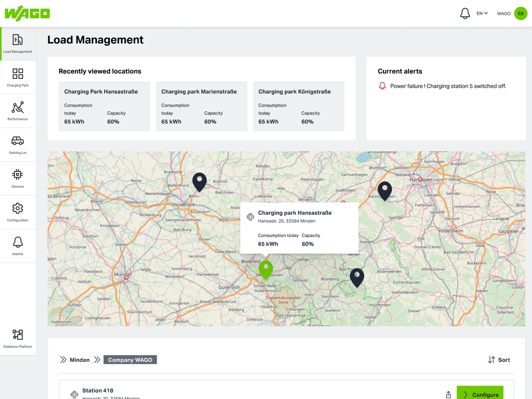The width and height of the screenshot is (532, 399).
Task: Select the Company WAGO breadcrumb tag
Action: [x=130, y=360]
